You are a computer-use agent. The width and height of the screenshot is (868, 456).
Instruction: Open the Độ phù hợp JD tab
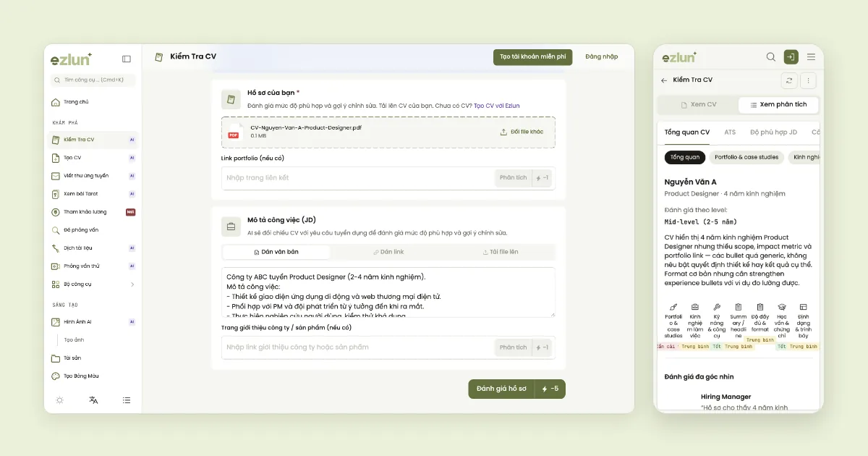[773, 132]
